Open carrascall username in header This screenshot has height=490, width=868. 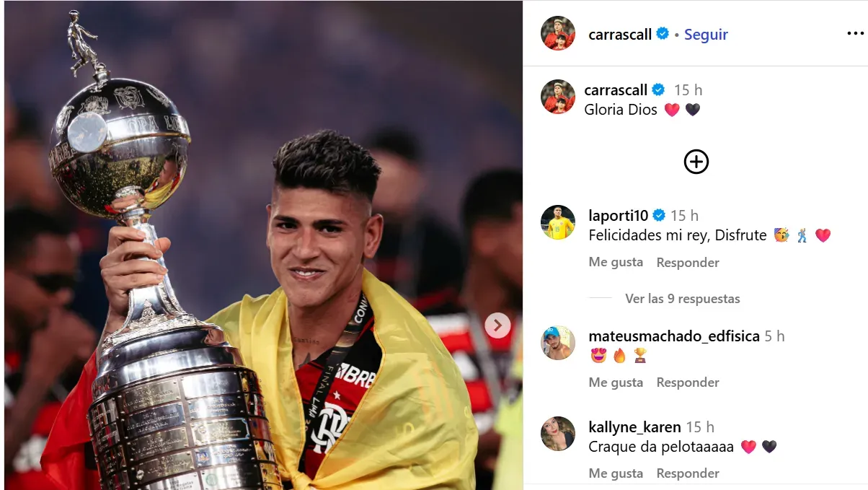point(620,34)
